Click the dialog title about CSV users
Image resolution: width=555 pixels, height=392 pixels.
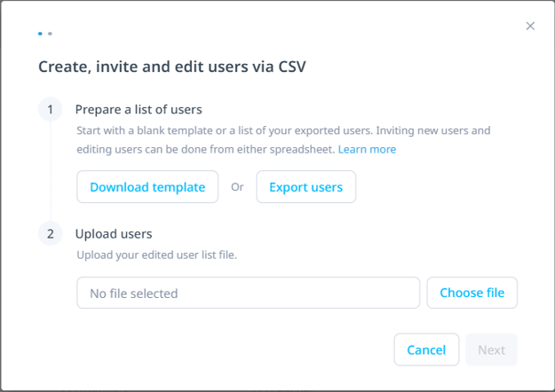coord(172,67)
